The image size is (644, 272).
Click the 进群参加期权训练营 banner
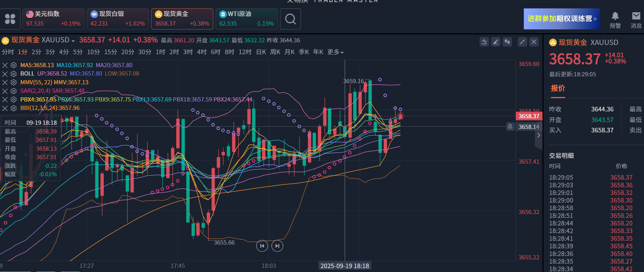coord(562,19)
